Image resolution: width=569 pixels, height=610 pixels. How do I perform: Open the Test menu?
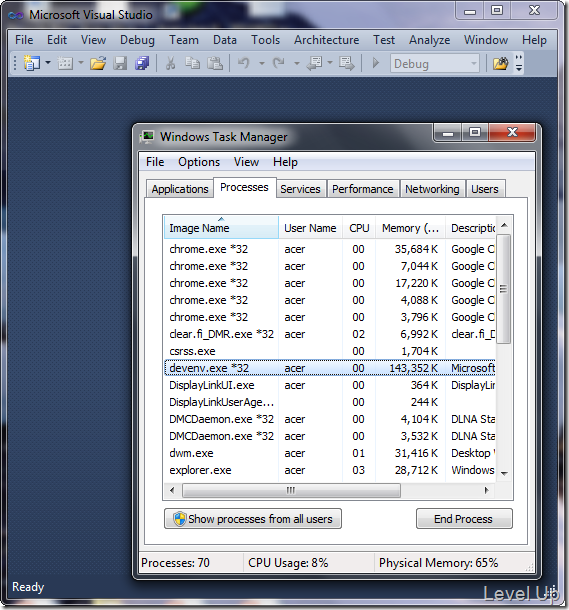coord(384,40)
